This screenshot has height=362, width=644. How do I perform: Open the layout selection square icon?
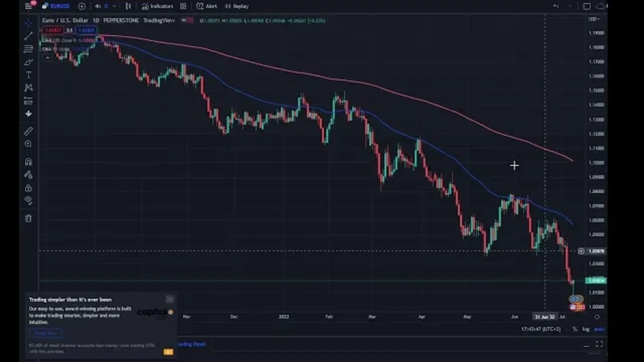pyautogui.click(x=587, y=6)
